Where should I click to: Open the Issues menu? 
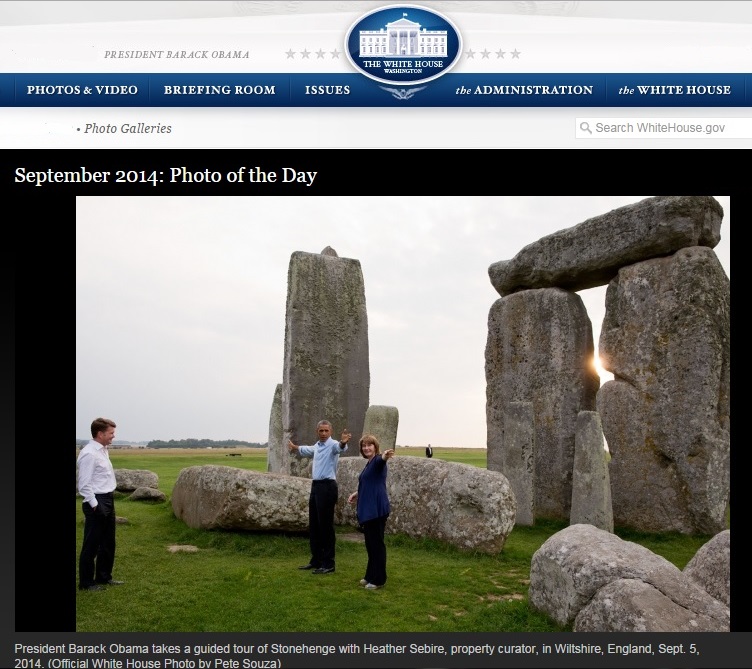coord(328,90)
